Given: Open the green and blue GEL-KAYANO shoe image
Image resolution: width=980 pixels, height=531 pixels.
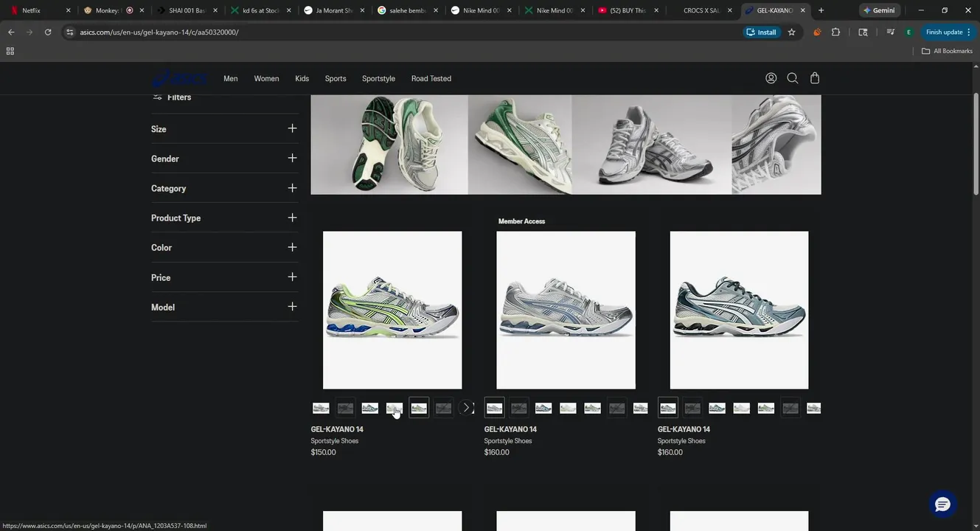Looking at the screenshot, I should [392, 310].
